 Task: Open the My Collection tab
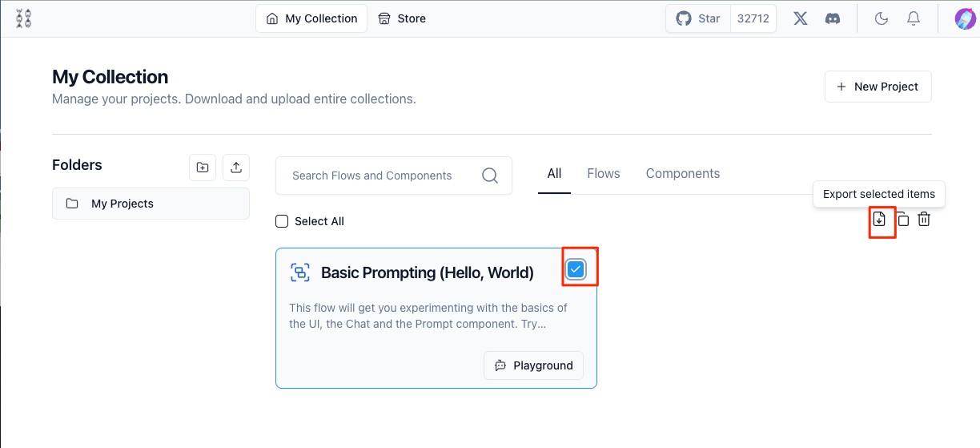pos(311,18)
